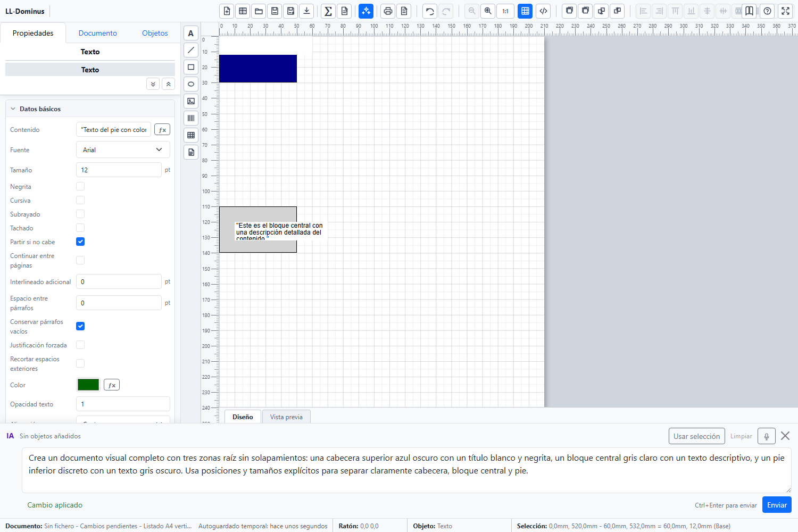Select the dark blue header rectangle
This screenshot has height=532, width=798.
click(258, 69)
